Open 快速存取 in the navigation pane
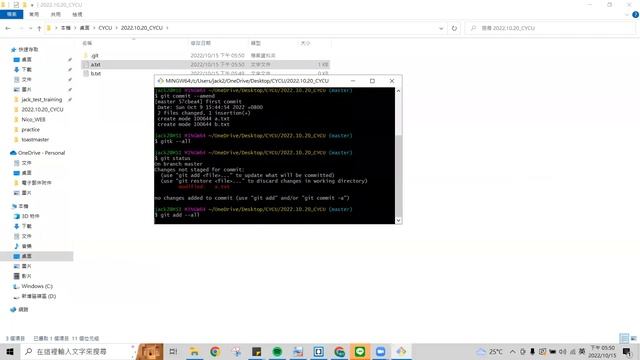640x360 pixels. tap(28, 49)
